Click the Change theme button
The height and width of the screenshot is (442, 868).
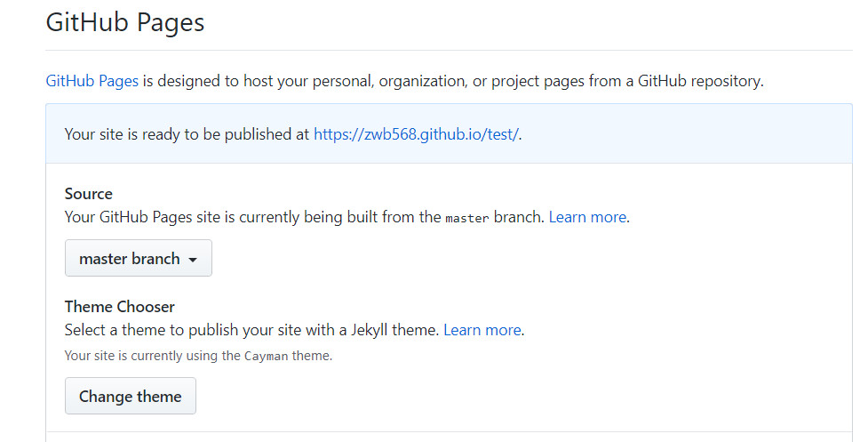pyautogui.click(x=131, y=396)
